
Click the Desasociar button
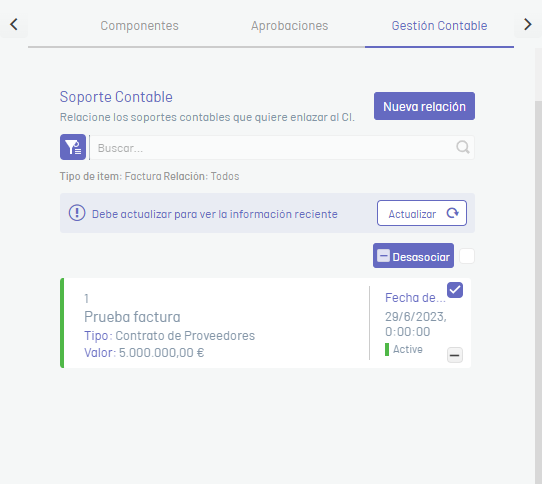point(413,256)
